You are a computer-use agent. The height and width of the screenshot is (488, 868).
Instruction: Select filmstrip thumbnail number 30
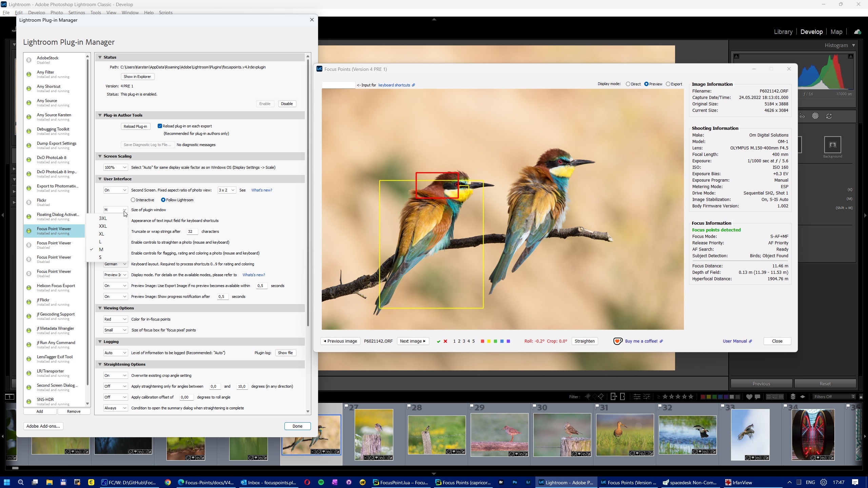coord(562,435)
